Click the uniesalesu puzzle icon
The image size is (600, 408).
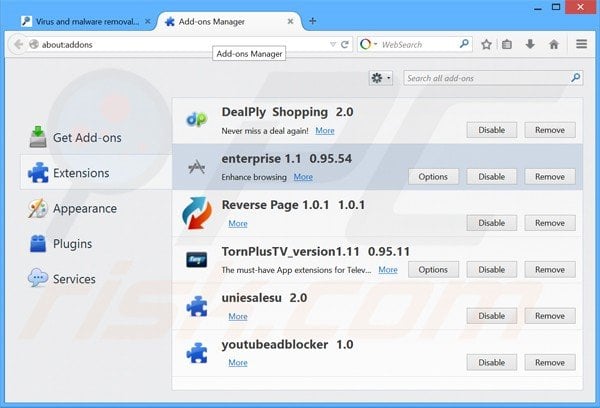pyautogui.click(x=197, y=306)
